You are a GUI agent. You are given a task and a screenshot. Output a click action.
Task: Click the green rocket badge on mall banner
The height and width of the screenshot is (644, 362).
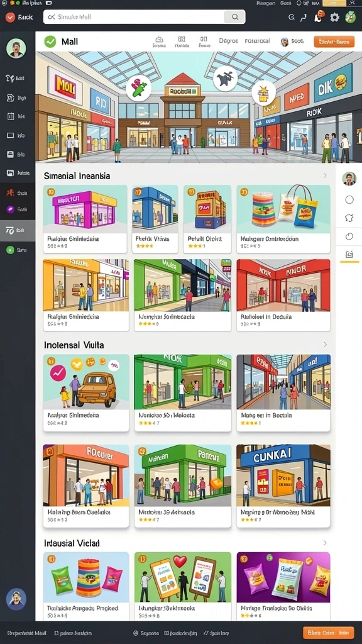click(139, 88)
